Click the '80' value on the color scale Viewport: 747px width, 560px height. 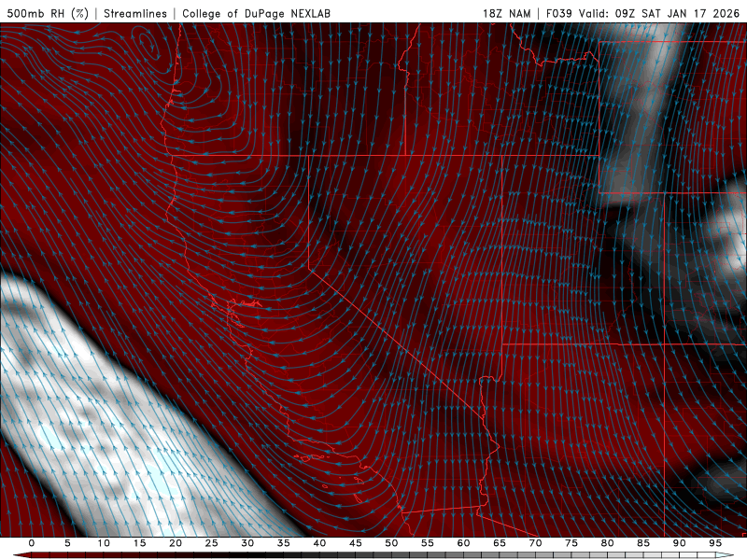[x=607, y=543]
